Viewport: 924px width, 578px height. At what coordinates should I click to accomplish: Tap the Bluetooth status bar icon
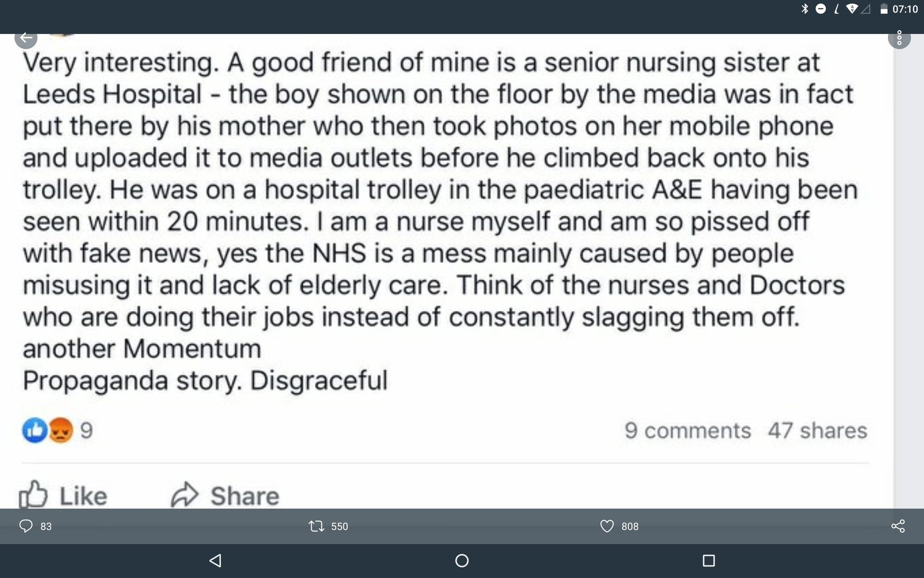point(804,9)
